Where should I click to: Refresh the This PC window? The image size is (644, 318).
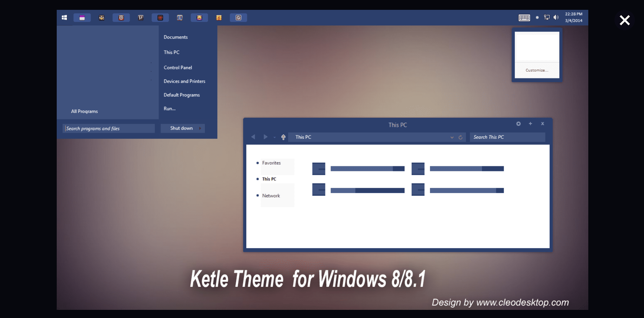click(x=461, y=137)
